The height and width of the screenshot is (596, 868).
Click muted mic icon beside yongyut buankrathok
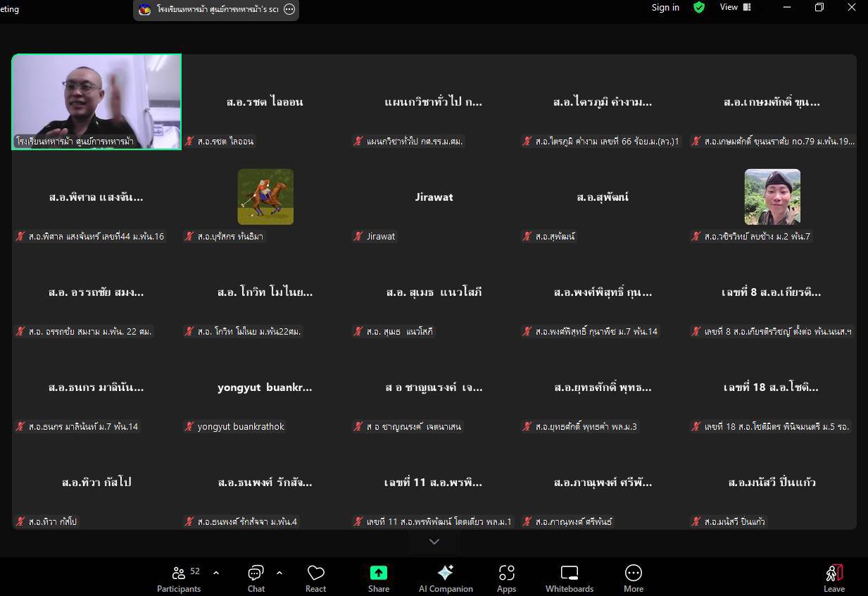click(x=189, y=426)
